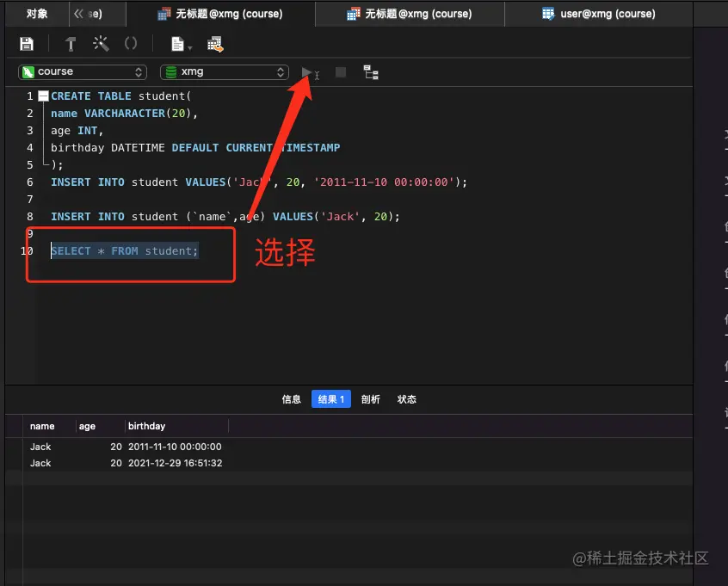Select Jack in the first result row

pos(40,447)
